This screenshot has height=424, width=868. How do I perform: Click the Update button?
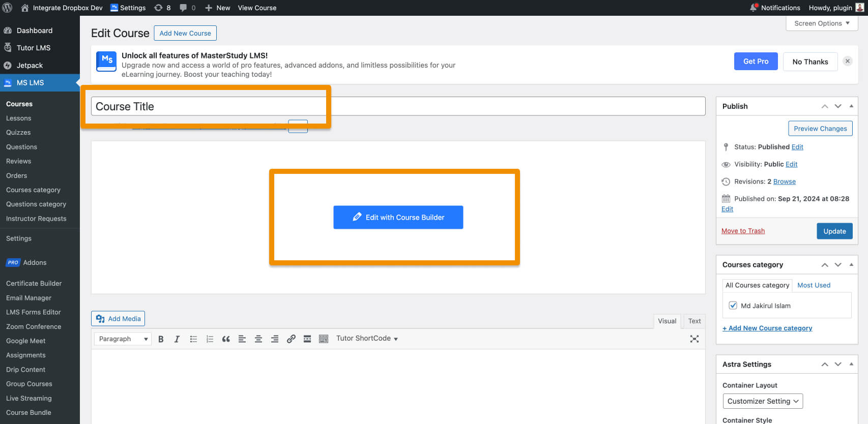[x=834, y=231]
